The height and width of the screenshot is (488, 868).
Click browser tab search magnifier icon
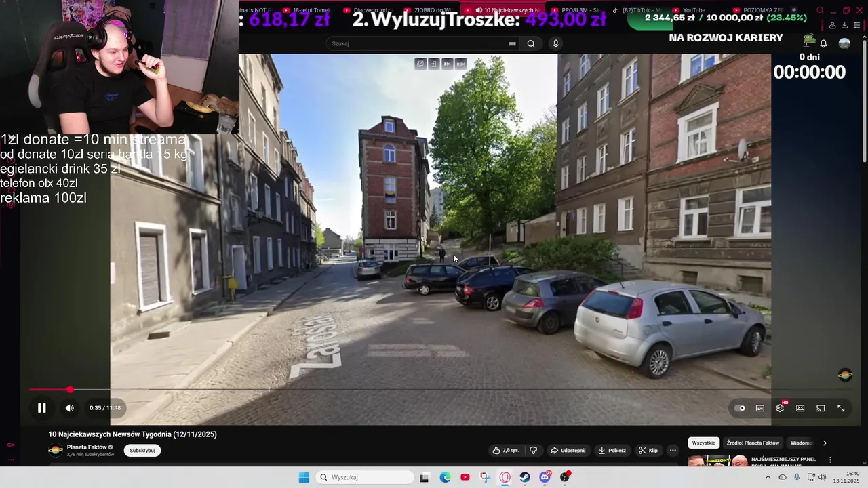(x=820, y=10)
